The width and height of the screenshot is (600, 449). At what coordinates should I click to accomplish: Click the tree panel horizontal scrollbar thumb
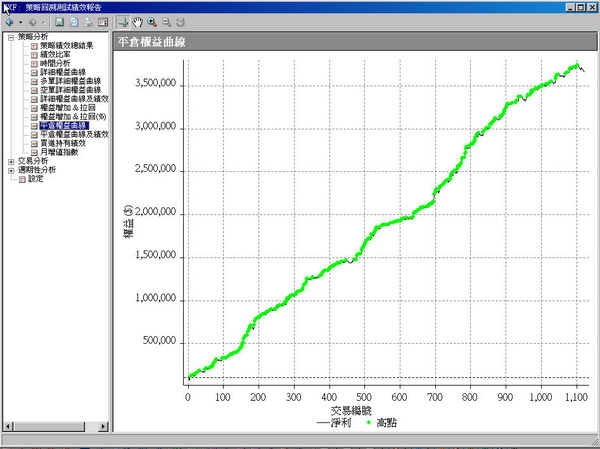49,426
